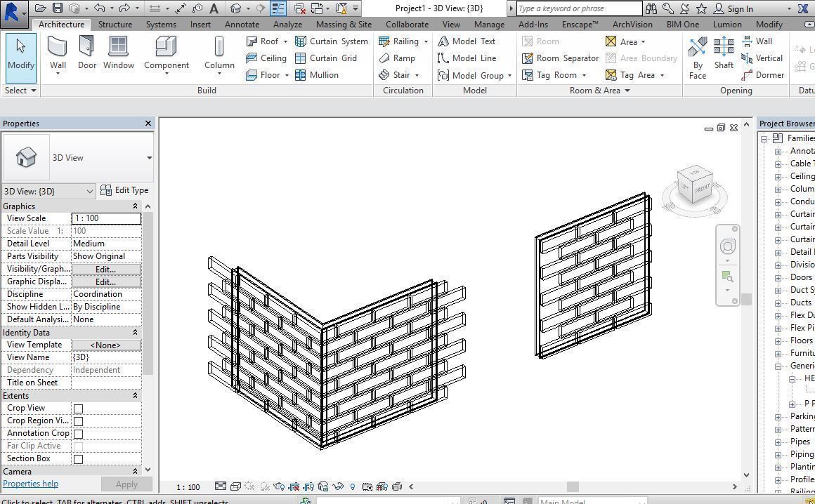
Task: Enable the Section Box checkbox
Action: (78, 458)
